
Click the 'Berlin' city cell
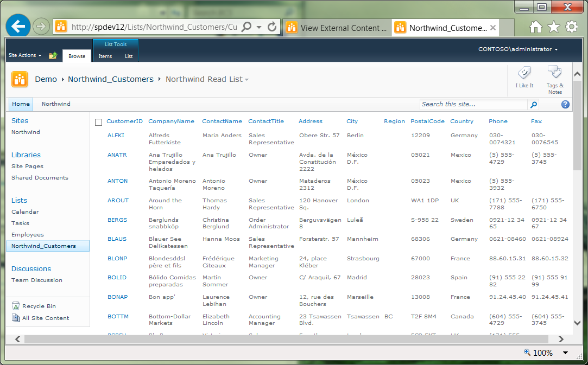[355, 135]
